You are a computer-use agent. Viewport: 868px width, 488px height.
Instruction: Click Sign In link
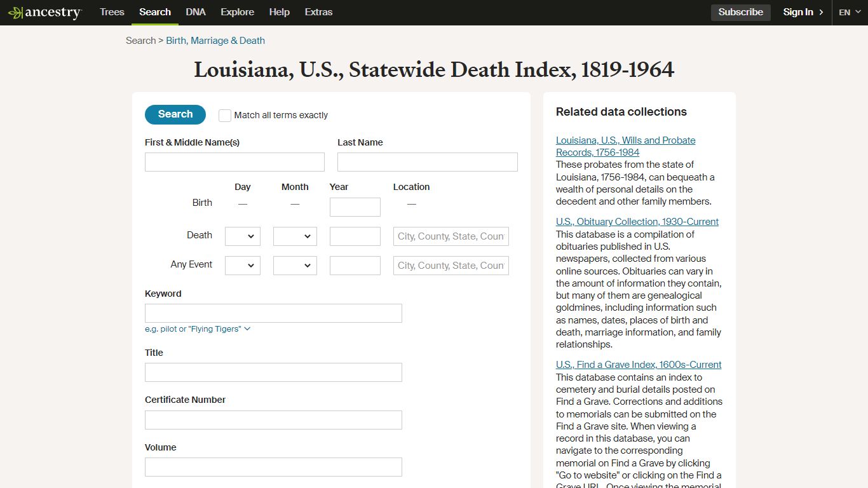(803, 12)
